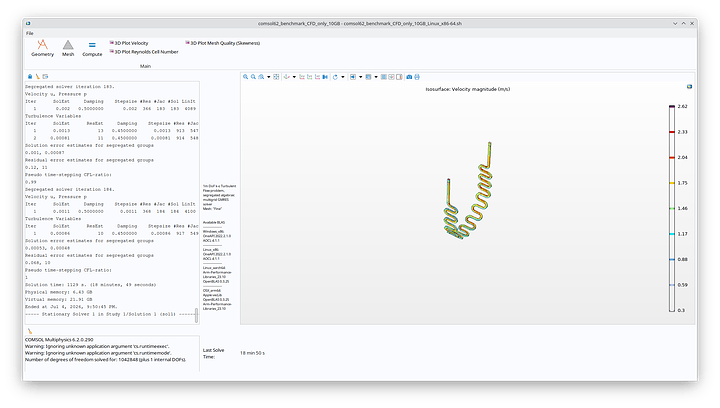720x408 pixels.
Task: Click icon at graphics top-right corner
Action: click(x=689, y=86)
